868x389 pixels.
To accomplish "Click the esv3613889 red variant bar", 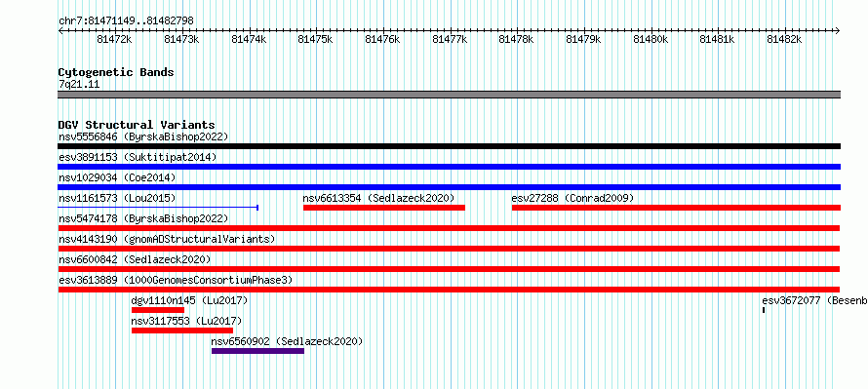I will (449, 290).
